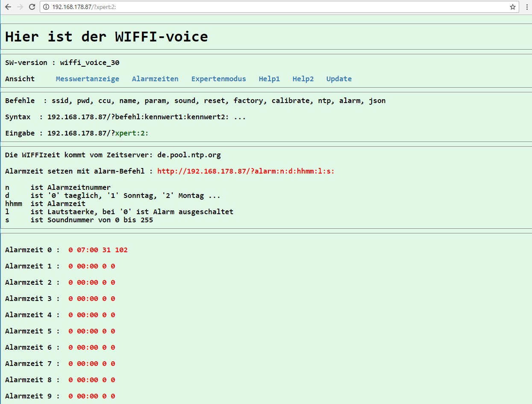Click the browser forward arrow
The width and height of the screenshot is (532, 404).
tap(20, 7)
